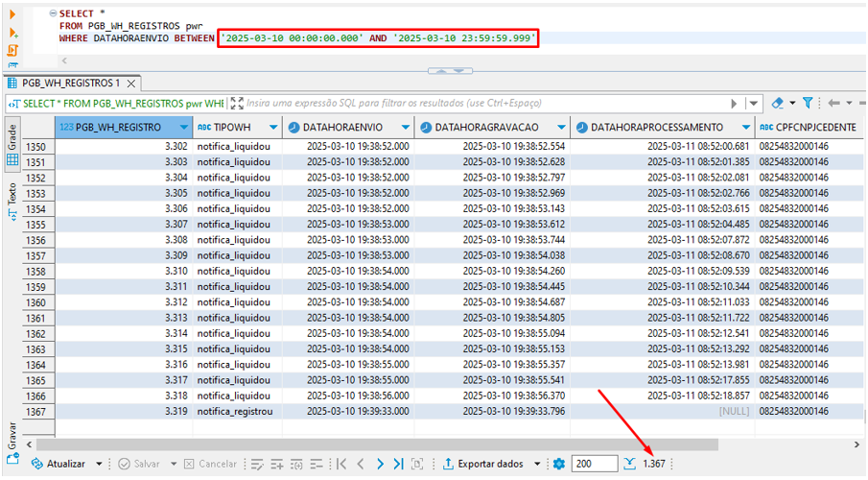
Task: Select row number 1350
Action: pos(36,147)
